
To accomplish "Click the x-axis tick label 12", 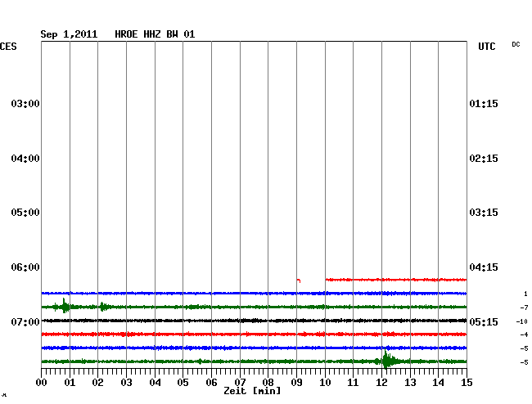I will click(381, 383).
